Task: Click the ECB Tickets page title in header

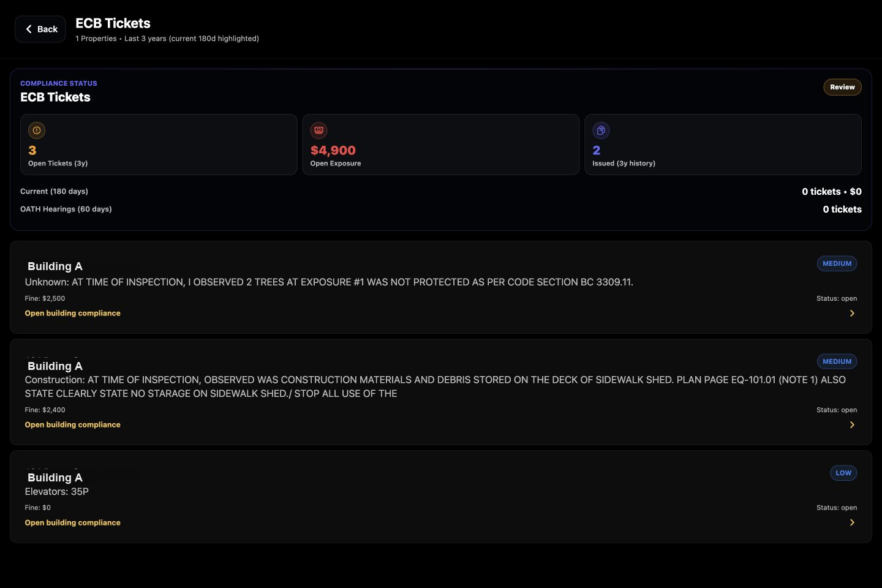Action: pos(113,23)
